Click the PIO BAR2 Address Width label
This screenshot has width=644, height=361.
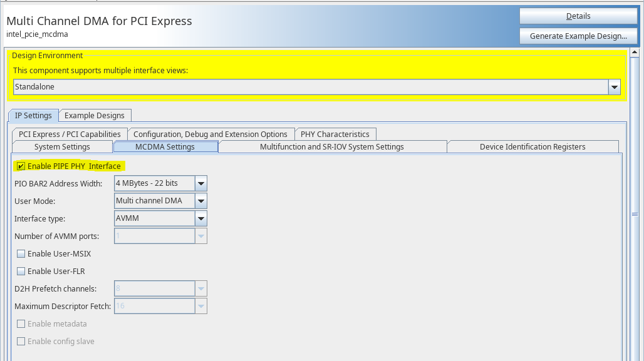click(58, 184)
